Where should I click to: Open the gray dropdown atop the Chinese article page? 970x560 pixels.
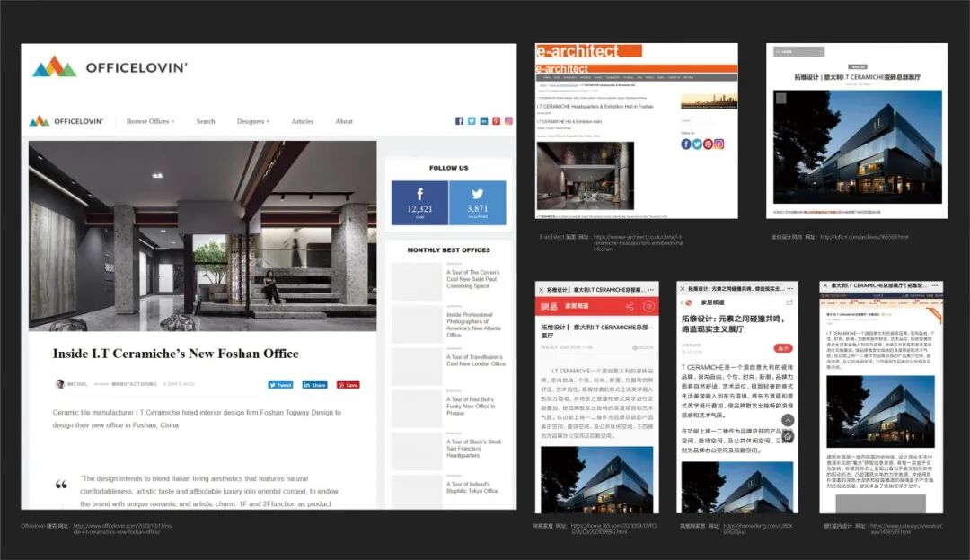click(799, 51)
